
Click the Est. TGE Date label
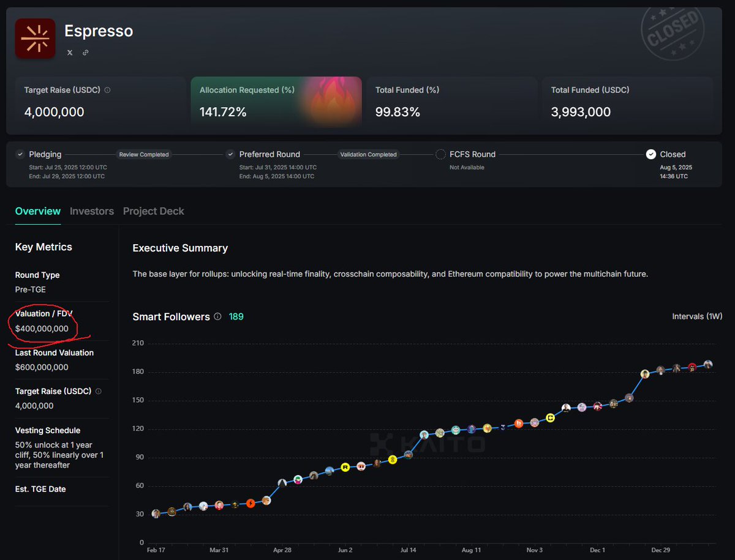pos(40,489)
